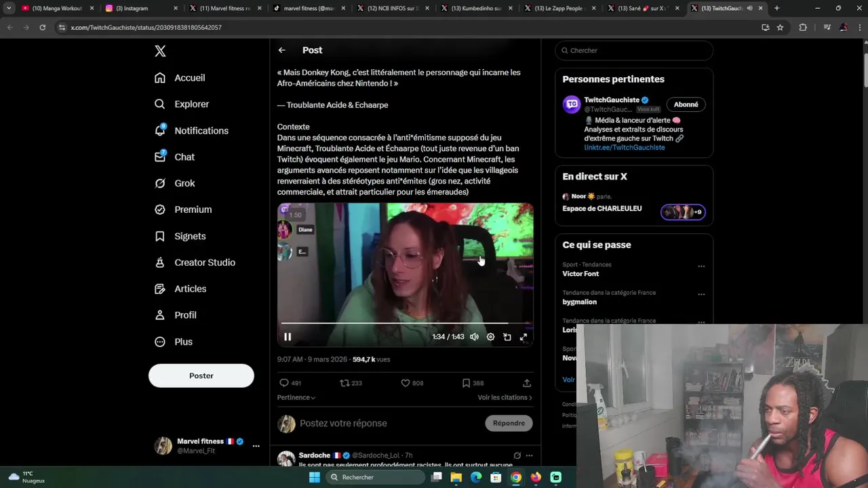Open more options for Victor Font trend
This screenshot has width=868, height=488.
click(x=701, y=266)
